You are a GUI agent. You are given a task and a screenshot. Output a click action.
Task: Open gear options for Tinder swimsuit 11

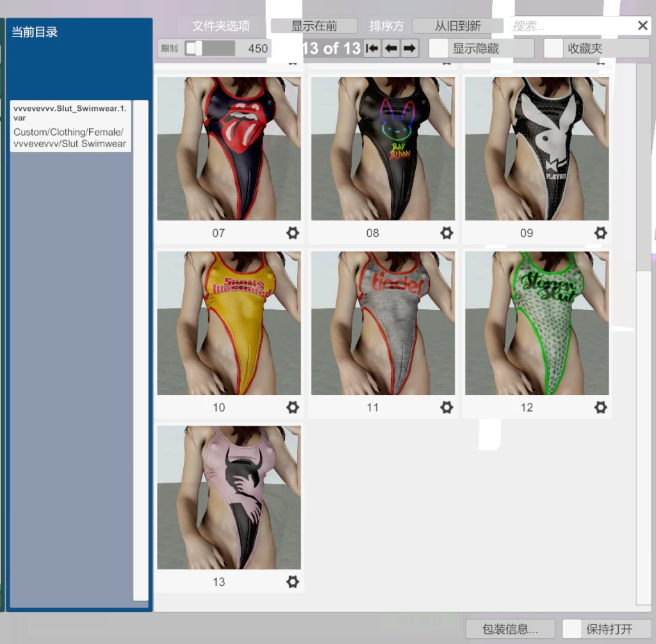click(x=447, y=407)
